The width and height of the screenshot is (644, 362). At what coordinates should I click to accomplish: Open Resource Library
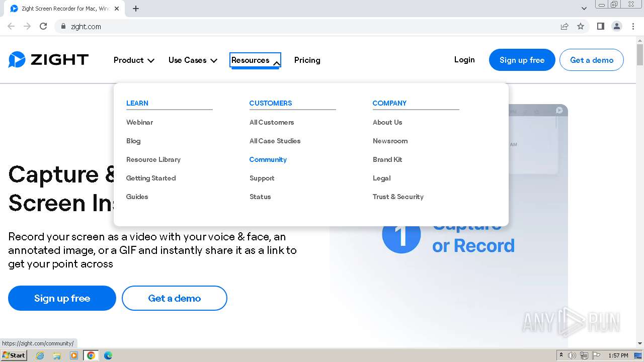point(153,159)
